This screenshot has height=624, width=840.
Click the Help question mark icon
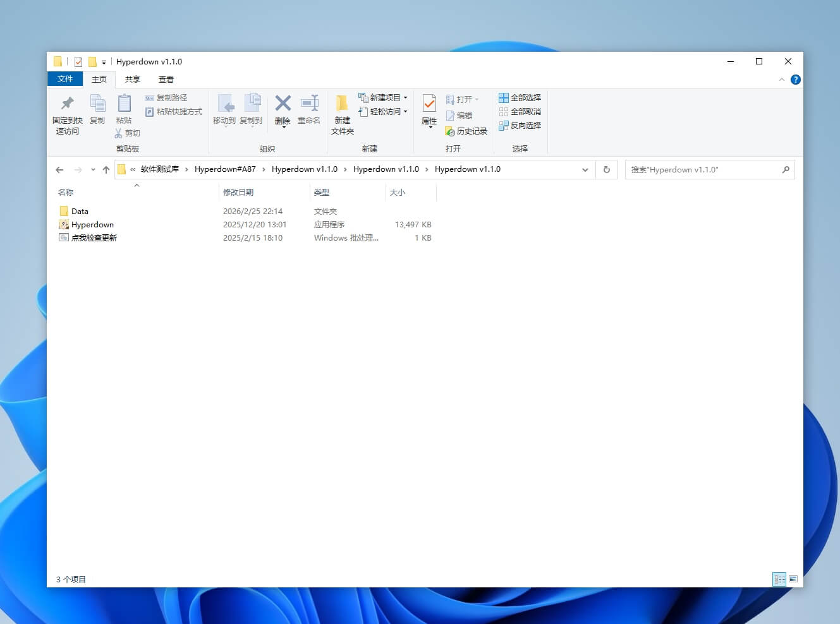tap(795, 80)
